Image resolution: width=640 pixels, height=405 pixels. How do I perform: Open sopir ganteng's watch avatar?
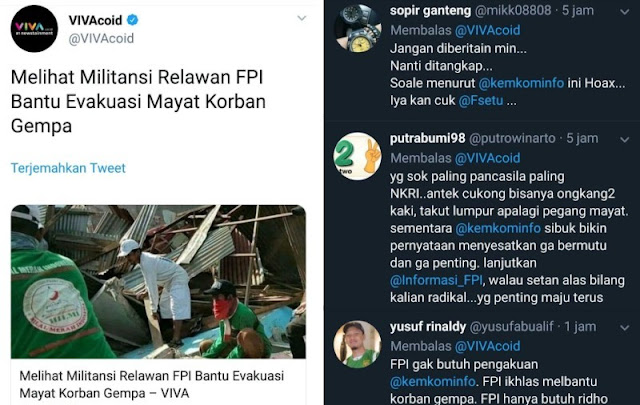point(358,29)
